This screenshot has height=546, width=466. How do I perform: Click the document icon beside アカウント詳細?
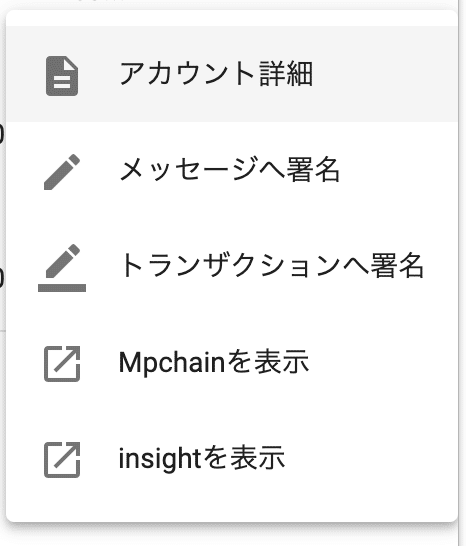62,76
